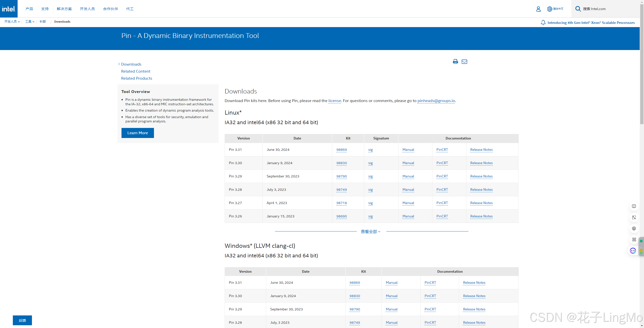The height and width of the screenshot is (328, 644).
Task: Open the 支持 menu
Action: tap(45, 9)
